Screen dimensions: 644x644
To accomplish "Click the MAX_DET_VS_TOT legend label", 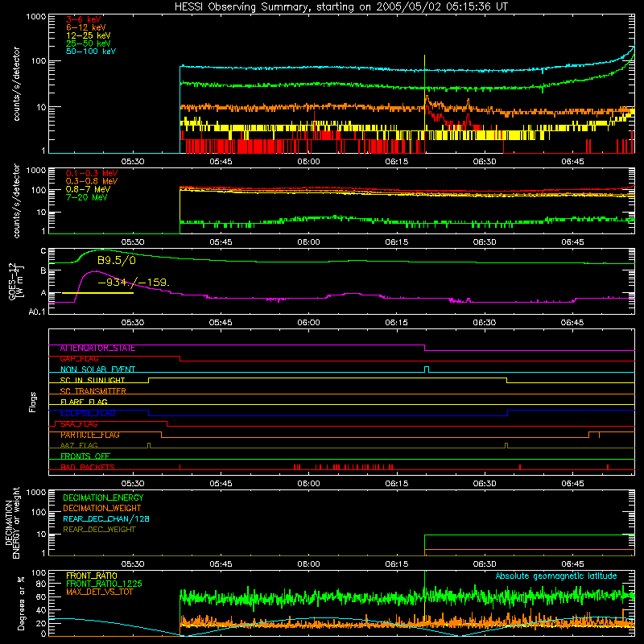I will pyautogui.click(x=99, y=592).
